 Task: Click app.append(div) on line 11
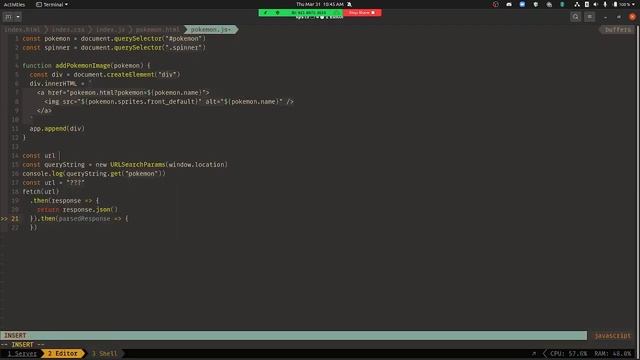(57, 129)
